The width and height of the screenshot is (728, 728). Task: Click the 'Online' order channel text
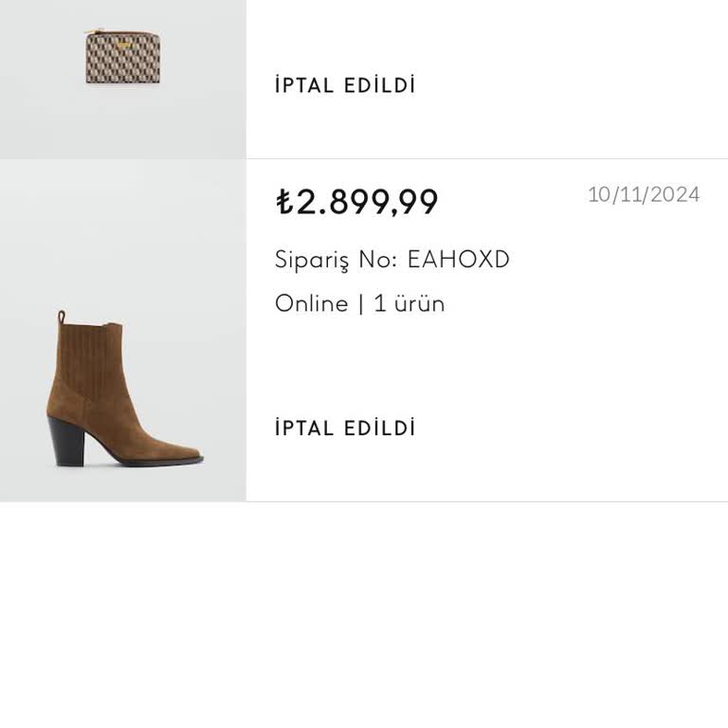pyautogui.click(x=311, y=303)
